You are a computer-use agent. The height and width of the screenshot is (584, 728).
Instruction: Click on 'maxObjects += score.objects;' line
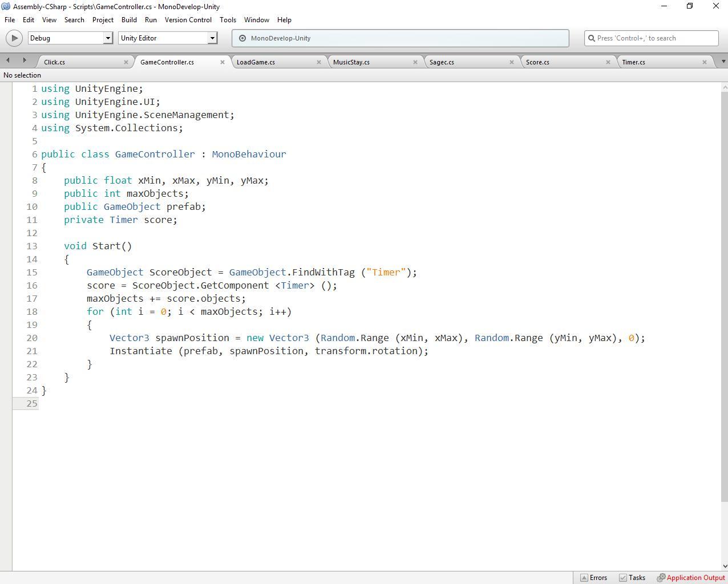[x=166, y=298]
